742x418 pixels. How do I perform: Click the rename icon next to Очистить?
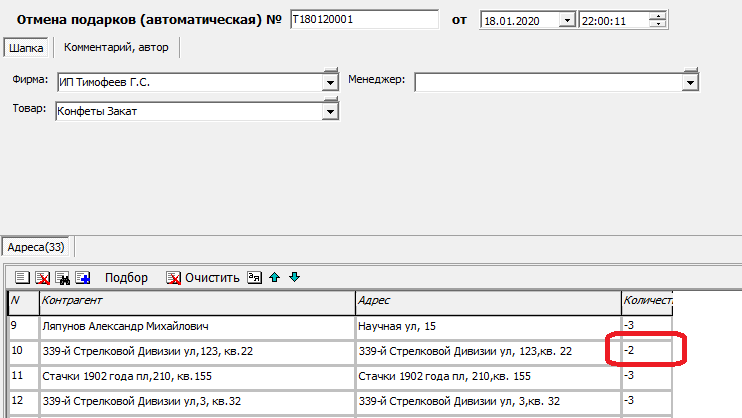254,278
